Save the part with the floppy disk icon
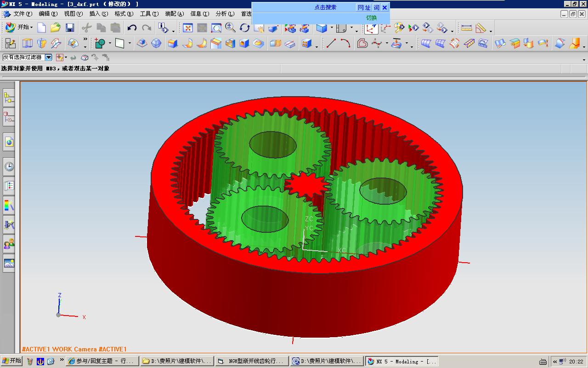 69,28
